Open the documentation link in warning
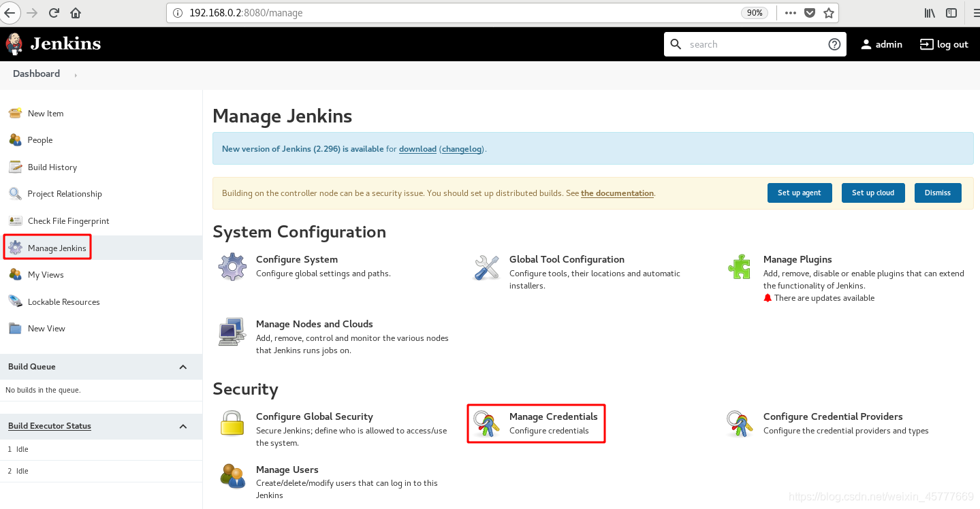Image resolution: width=980 pixels, height=509 pixels. pyautogui.click(x=617, y=193)
